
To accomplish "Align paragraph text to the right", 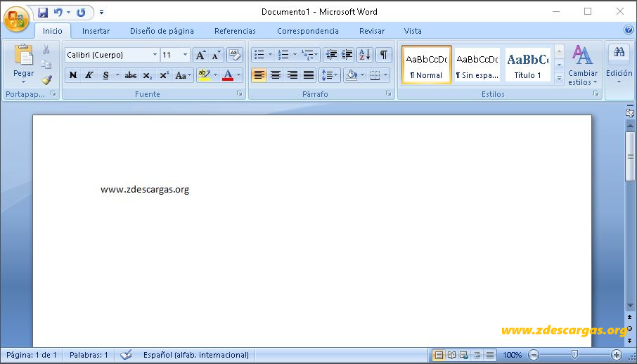I will (292, 75).
